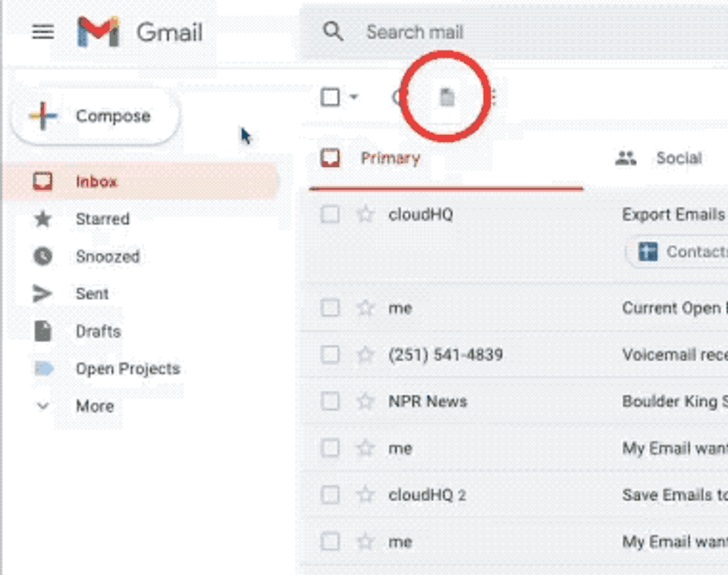Click the Inbox tray icon in sidebar

coord(42,181)
